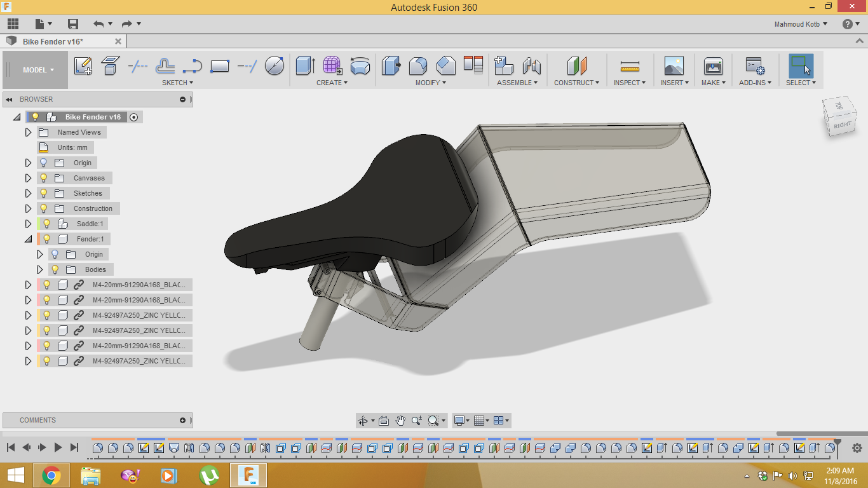The image size is (868, 488).
Task: Click the Orbit navigation icon
Action: pyautogui.click(x=363, y=421)
